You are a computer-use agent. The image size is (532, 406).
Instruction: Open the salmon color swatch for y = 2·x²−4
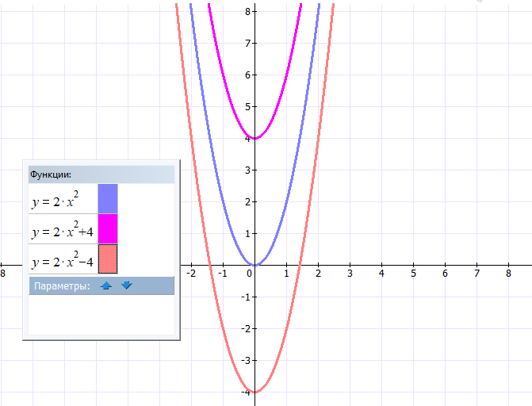tap(108, 259)
